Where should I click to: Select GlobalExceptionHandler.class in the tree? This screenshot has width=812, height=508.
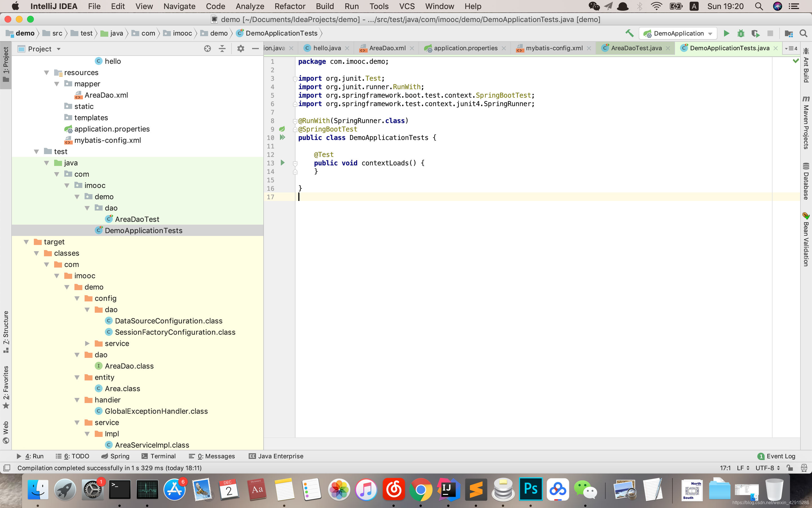[x=156, y=411]
